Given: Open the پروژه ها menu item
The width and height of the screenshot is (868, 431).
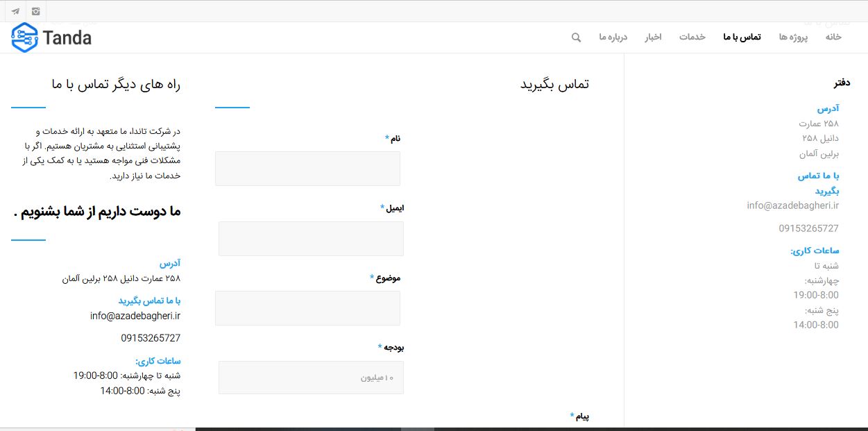Looking at the screenshot, I should coord(793,37).
